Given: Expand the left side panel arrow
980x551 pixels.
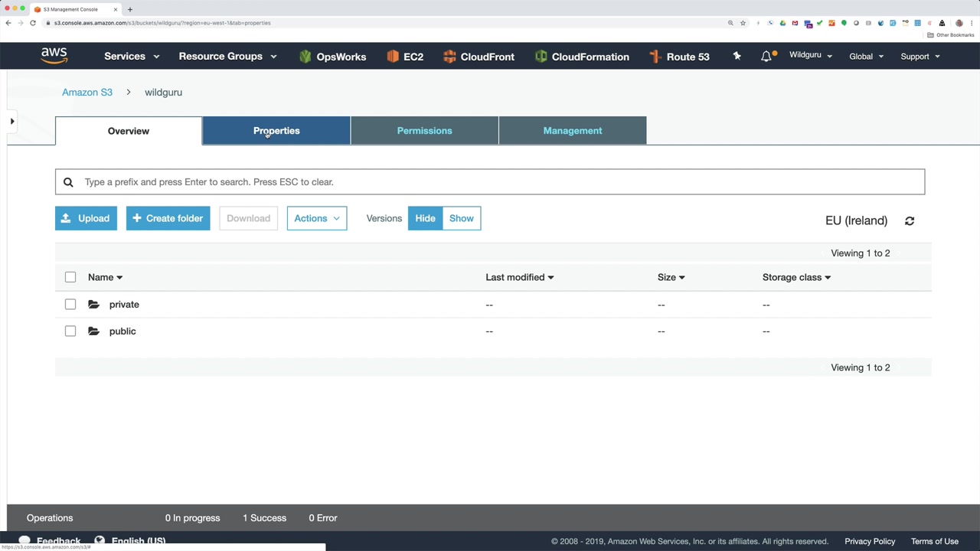Looking at the screenshot, I should coord(12,121).
